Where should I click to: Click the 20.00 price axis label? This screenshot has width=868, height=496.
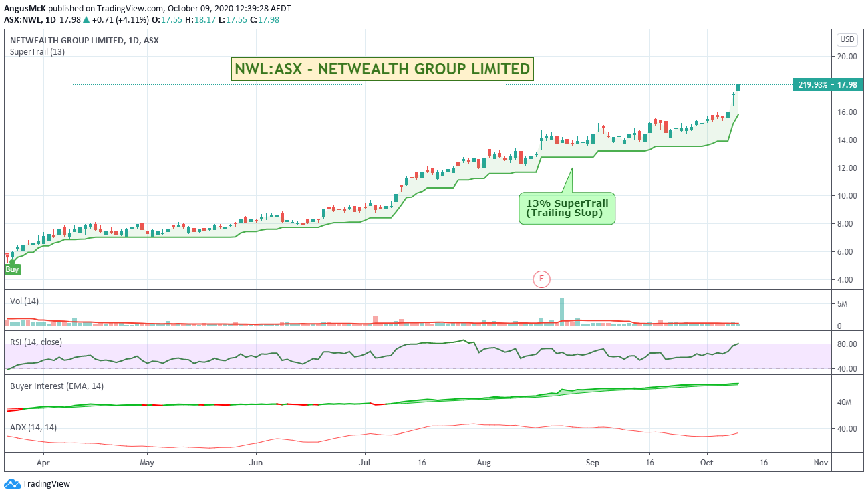point(847,57)
